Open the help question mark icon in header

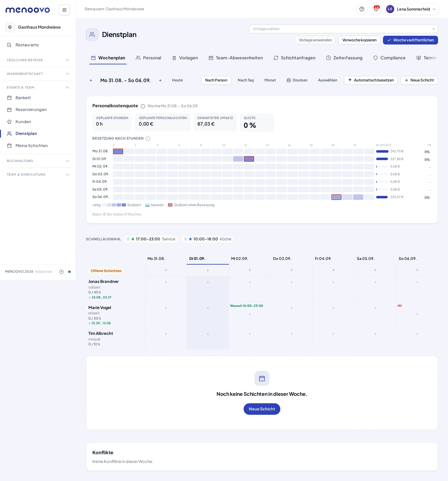pyautogui.click(x=362, y=9)
